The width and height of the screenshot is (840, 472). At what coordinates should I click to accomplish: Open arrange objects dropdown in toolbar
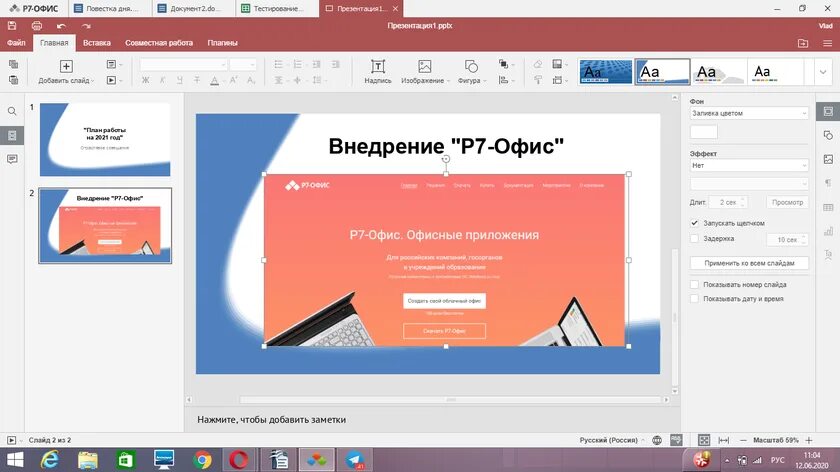pos(506,64)
